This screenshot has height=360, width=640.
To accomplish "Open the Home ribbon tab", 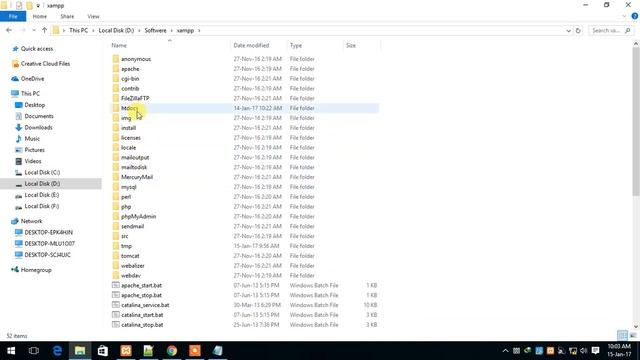I will coord(40,16).
